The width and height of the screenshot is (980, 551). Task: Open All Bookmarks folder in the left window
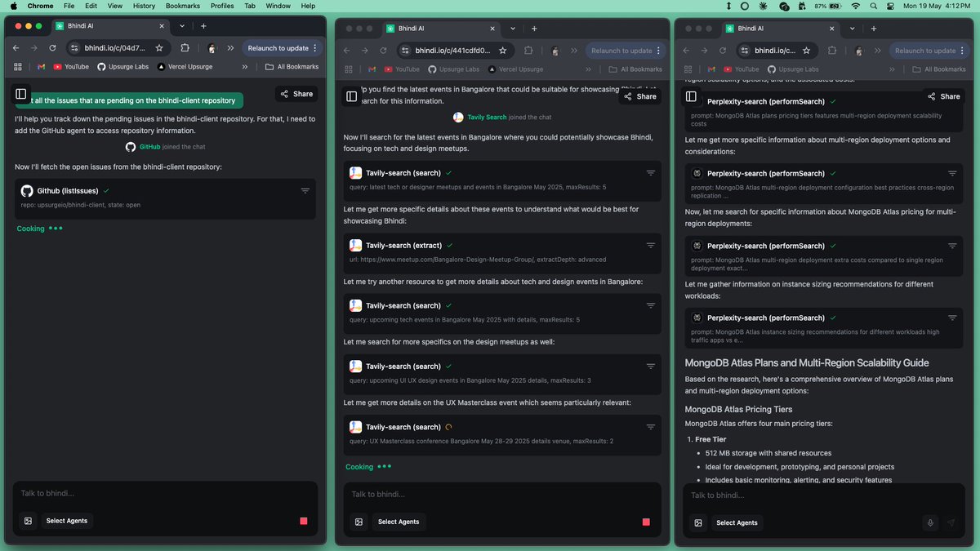292,67
